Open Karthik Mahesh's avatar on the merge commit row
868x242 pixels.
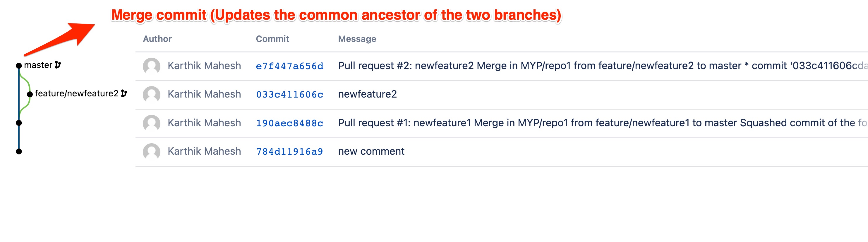click(x=152, y=65)
